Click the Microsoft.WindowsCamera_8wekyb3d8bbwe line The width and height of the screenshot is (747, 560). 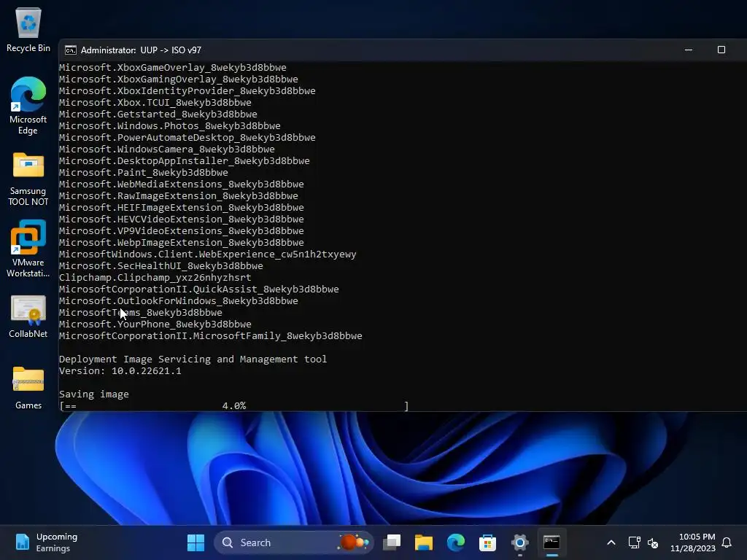[167, 149]
